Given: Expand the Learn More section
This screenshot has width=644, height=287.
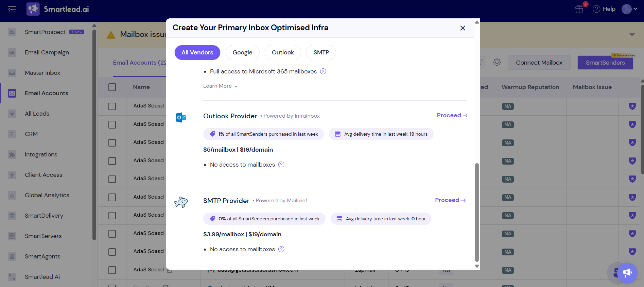Looking at the screenshot, I should (220, 86).
